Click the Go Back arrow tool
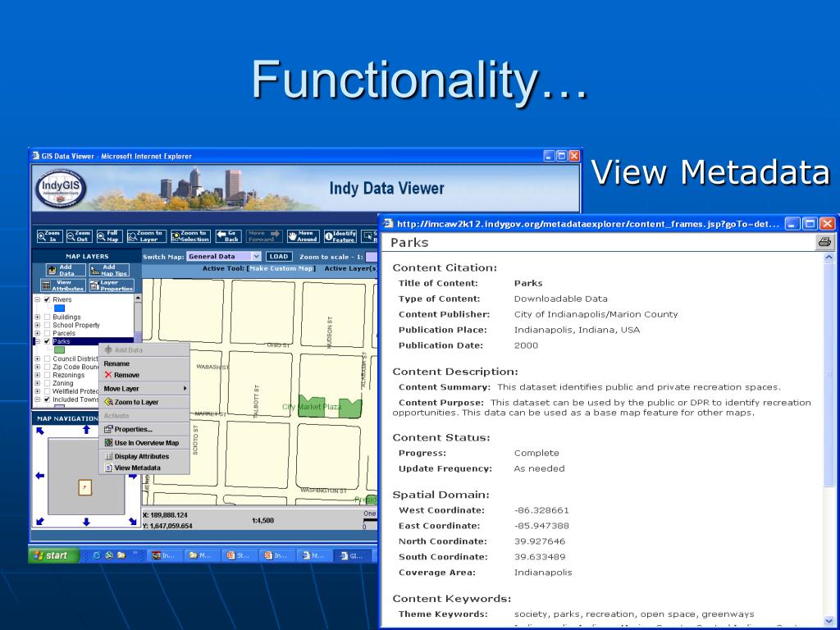 click(x=228, y=236)
